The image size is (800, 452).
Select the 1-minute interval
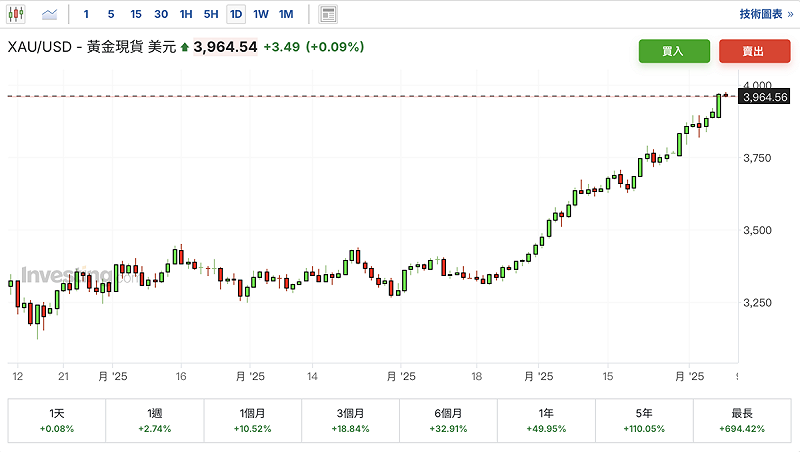[x=86, y=14]
